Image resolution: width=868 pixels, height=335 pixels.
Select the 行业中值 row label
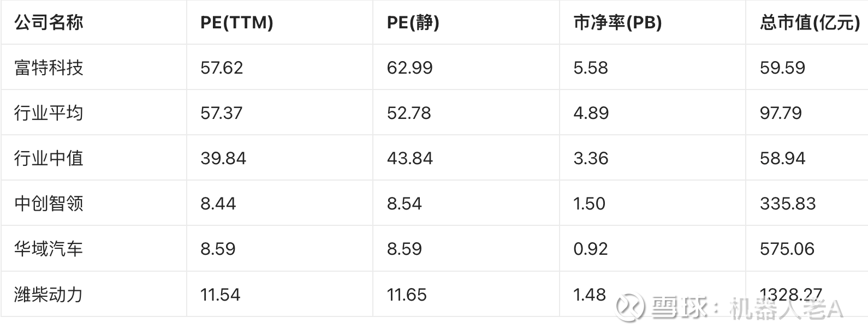(49, 158)
